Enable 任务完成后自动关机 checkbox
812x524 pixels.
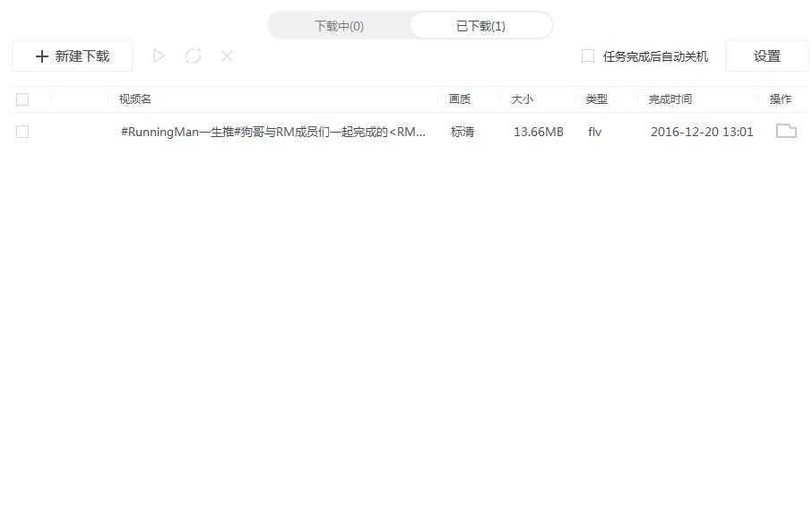[588, 56]
